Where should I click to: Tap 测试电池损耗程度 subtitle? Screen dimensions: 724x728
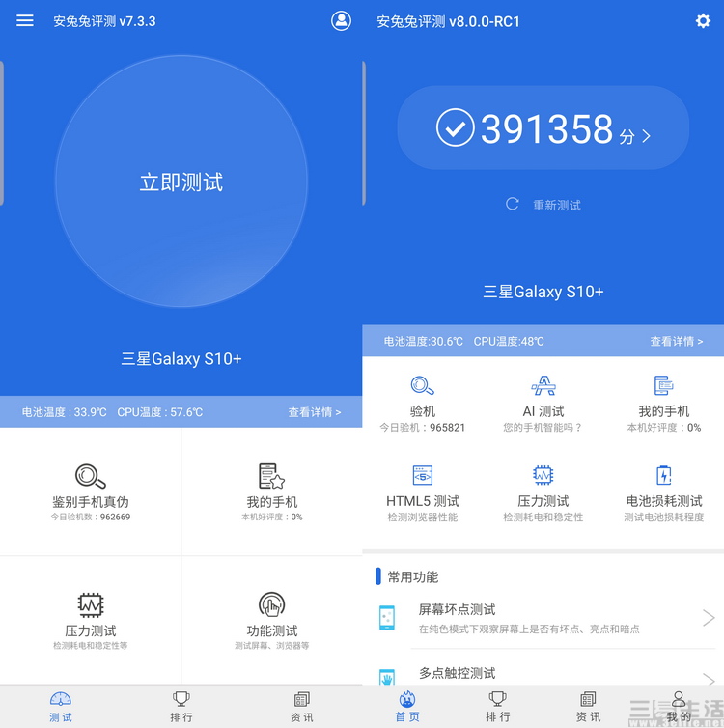point(664,518)
